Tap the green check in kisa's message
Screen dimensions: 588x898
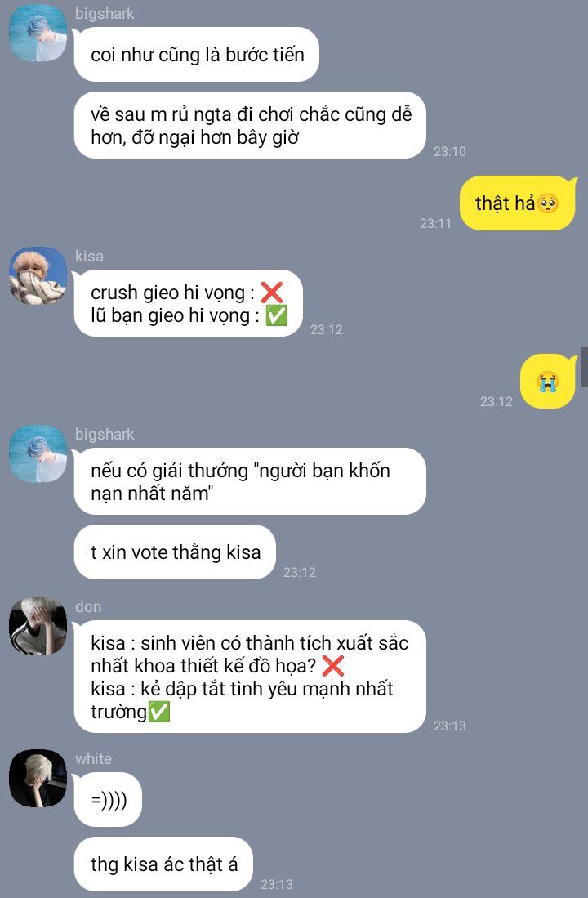pos(277,315)
